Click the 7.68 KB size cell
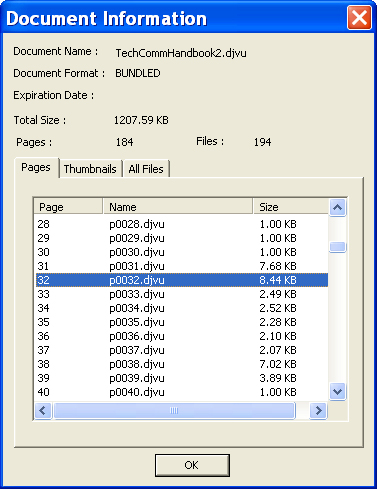Viewport: 377px width, 489px height. (278, 266)
